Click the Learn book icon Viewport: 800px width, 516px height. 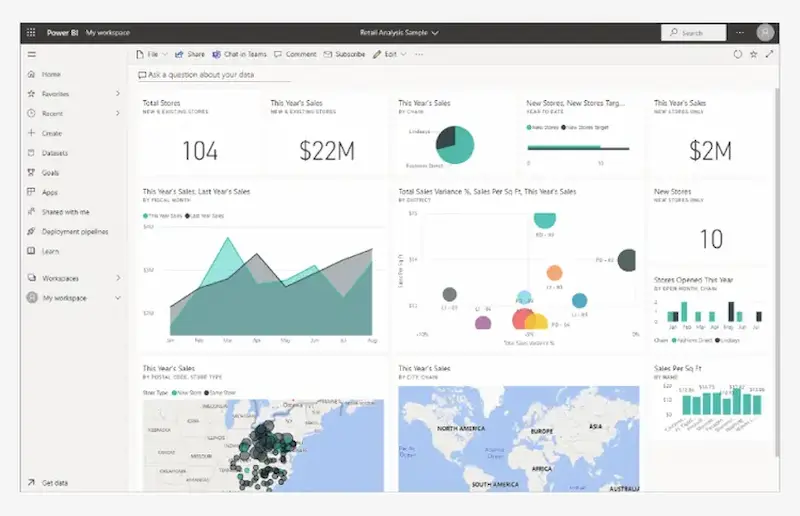pos(31,251)
